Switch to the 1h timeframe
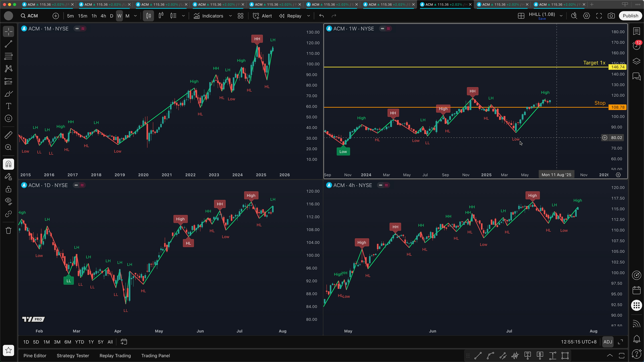This screenshot has width=644, height=362. point(94,16)
